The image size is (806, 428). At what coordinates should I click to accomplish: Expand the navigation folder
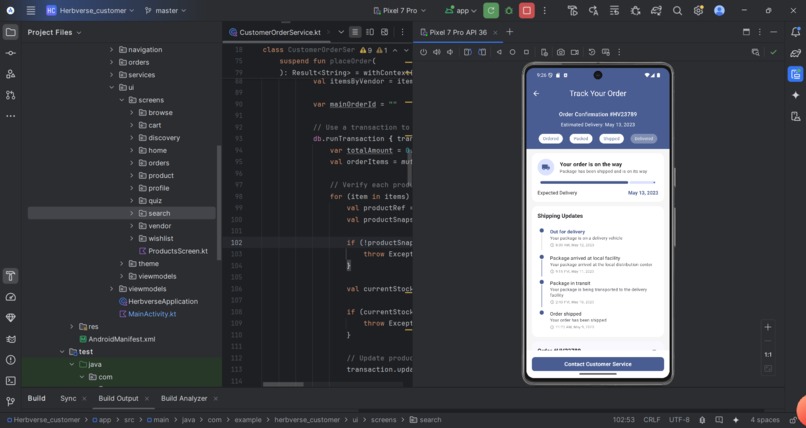click(x=112, y=49)
